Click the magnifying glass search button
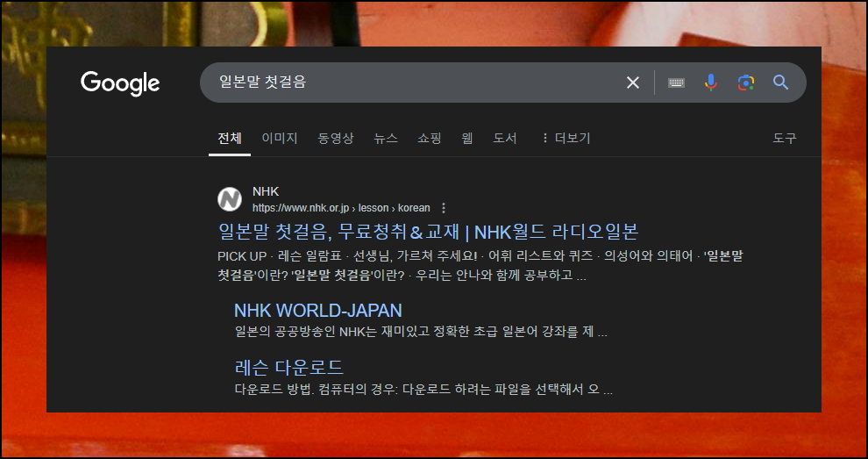Viewport: 868px width, 459px height. (x=780, y=82)
